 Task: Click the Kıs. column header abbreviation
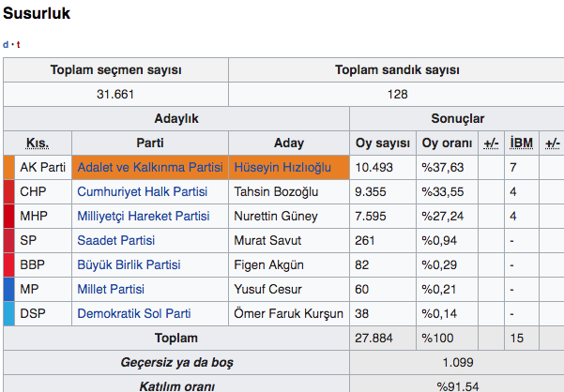[38, 143]
